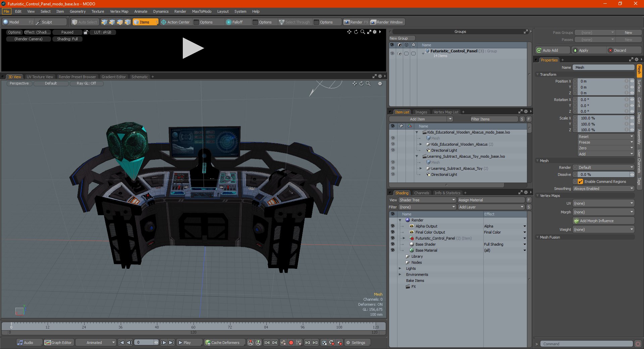Select Vertices selection mode icon

(x=104, y=22)
